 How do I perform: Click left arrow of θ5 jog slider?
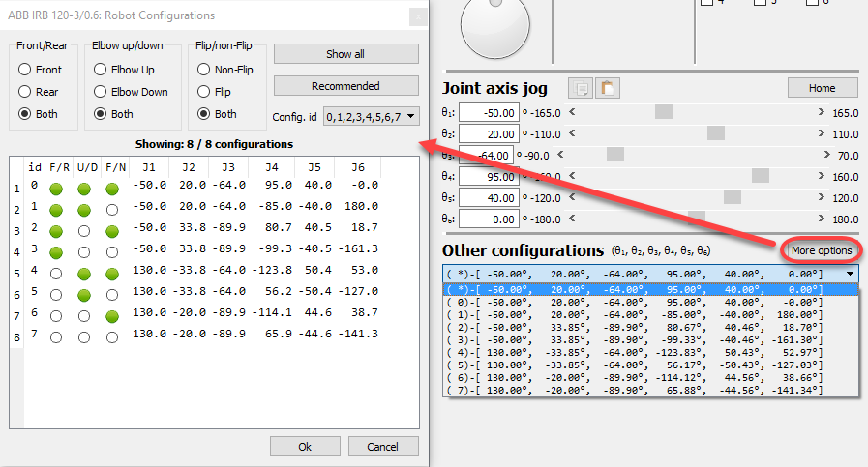coord(573,197)
